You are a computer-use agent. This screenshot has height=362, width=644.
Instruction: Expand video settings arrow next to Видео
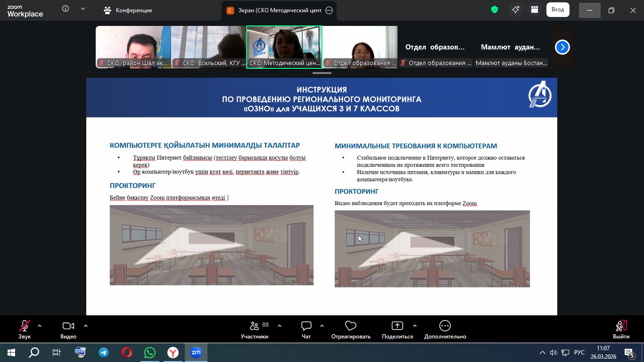[86, 326]
